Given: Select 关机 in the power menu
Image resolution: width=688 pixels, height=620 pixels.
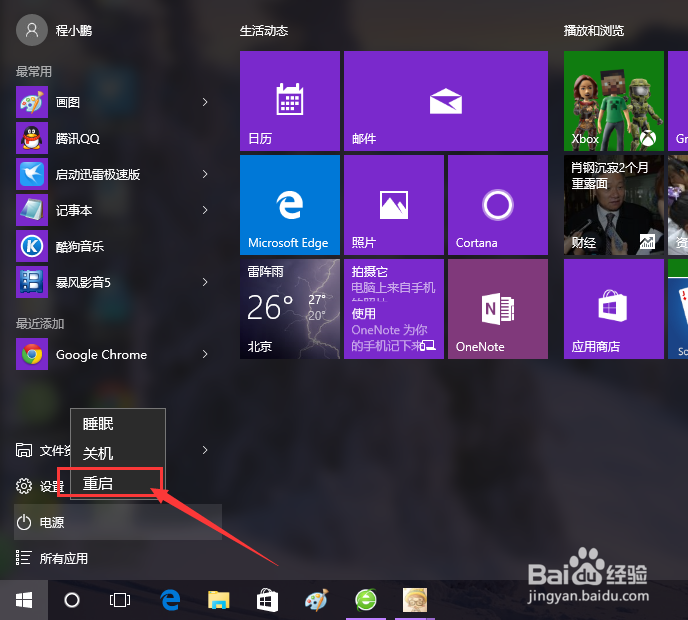Looking at the screenshot, I should pos(118,453).
